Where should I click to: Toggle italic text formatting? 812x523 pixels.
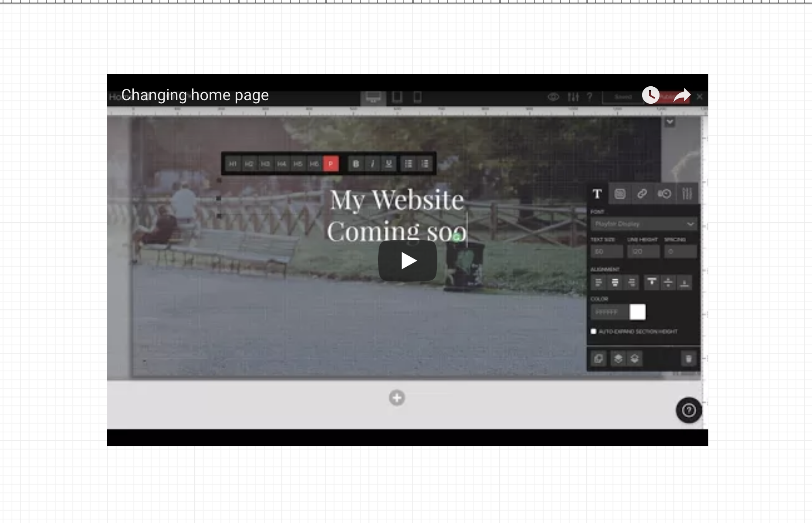[372, 164]
